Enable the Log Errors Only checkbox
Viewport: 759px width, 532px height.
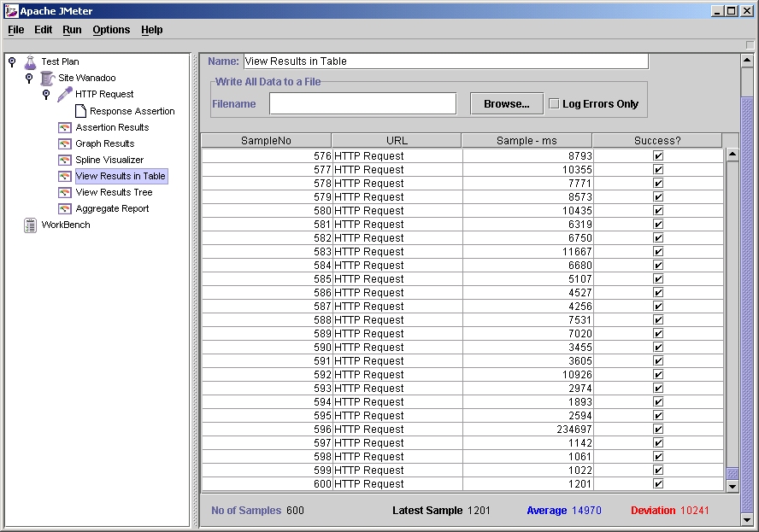pos(554,104)
